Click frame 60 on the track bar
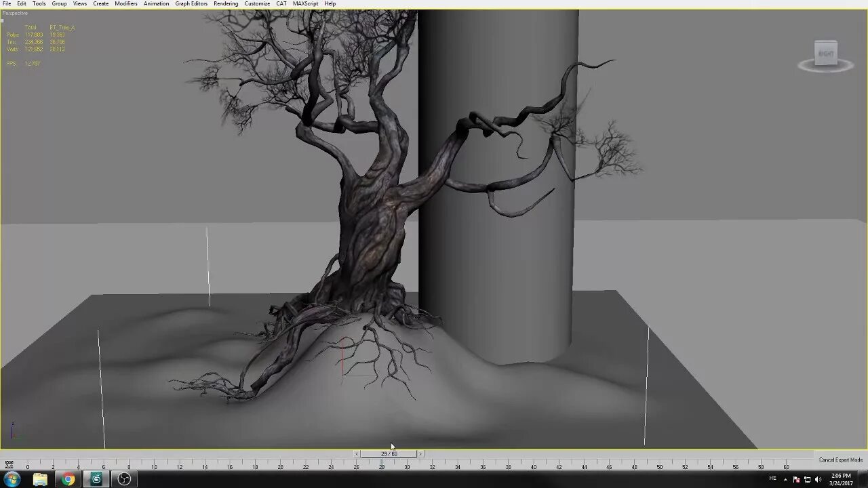868x488 pixels. tap(786, 466)
